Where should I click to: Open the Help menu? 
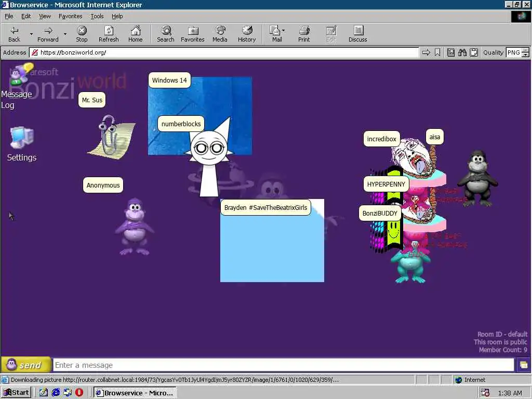coord(117,16)
